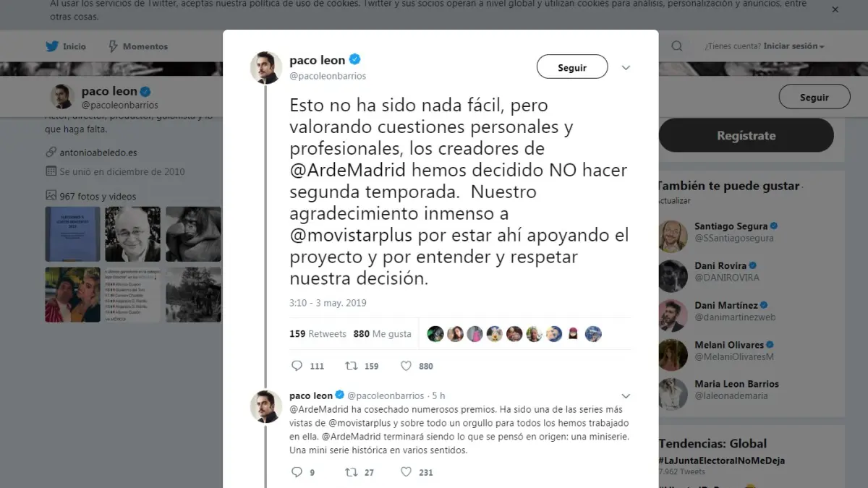Retweet the main tweet with 159 retweets
868x488 pixels.
point(351,366)
